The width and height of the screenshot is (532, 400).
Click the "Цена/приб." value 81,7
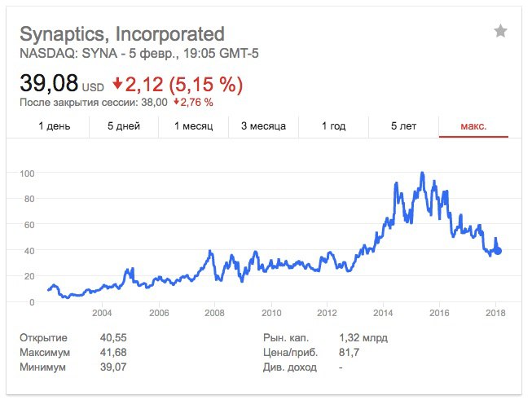(350, 353)
